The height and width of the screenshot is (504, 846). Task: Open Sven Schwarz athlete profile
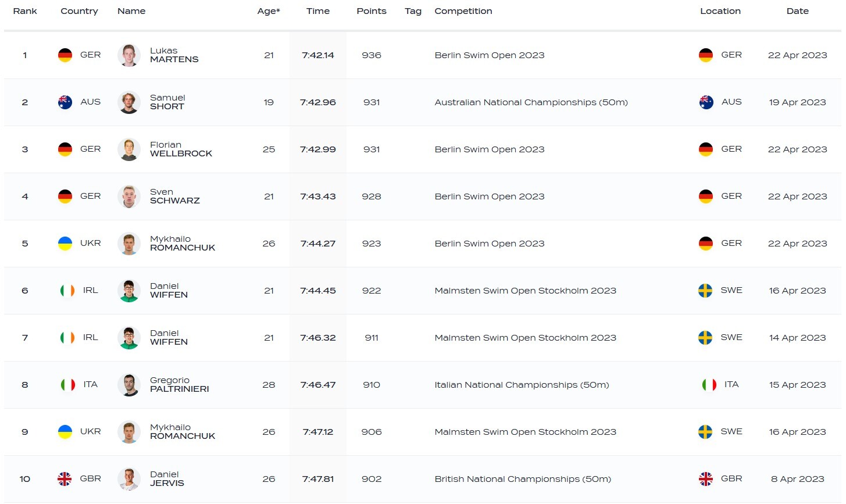pos(174,196)
